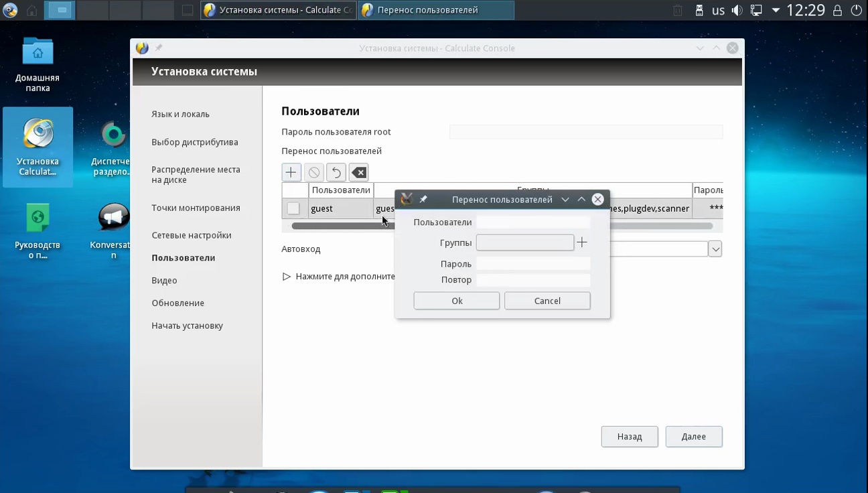The width and height of the screenshot is (868, 493).
Task: Open the trash icon in system tray
Action: pyautogui.click(x=678, y=10)
